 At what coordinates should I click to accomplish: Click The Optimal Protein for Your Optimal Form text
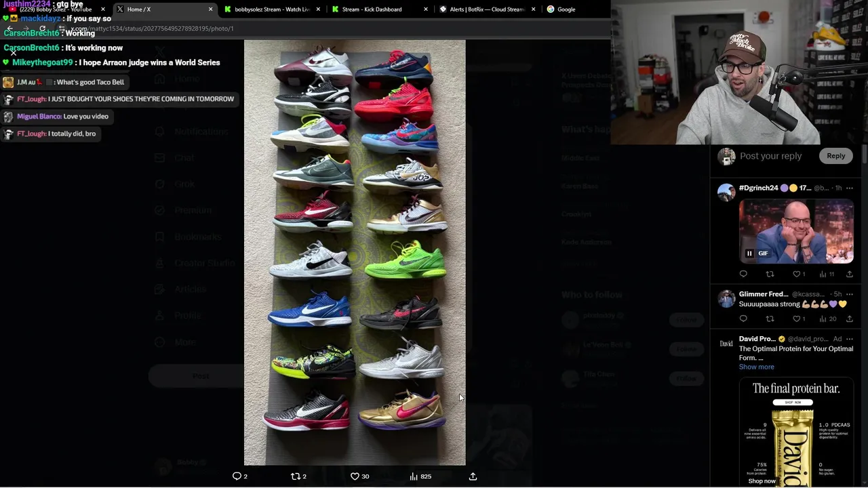(796, 353)
